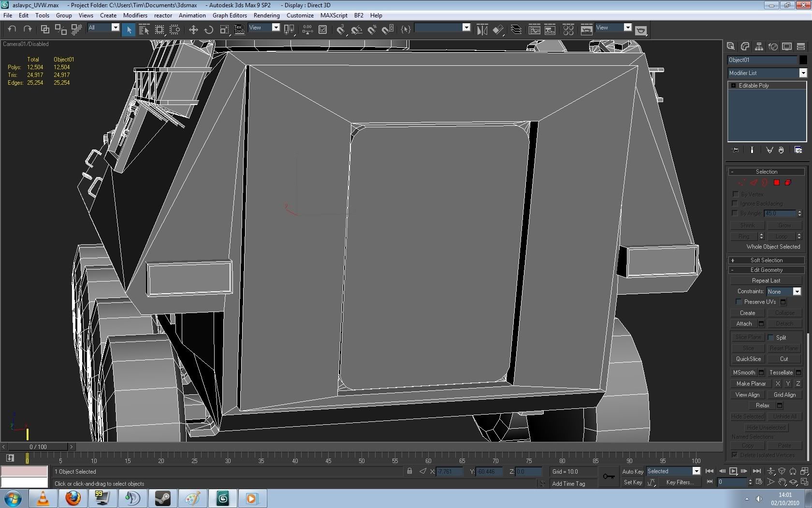The height and width of the screenshot is (508, 812).
Task: Click the Attach button in Edit Geometry
Action: tap(744, 324)
